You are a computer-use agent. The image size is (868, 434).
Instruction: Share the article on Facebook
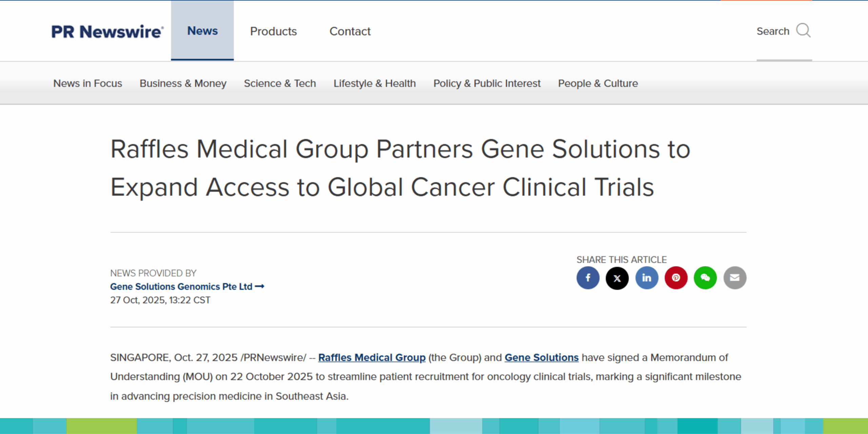(x=588, y=278)
